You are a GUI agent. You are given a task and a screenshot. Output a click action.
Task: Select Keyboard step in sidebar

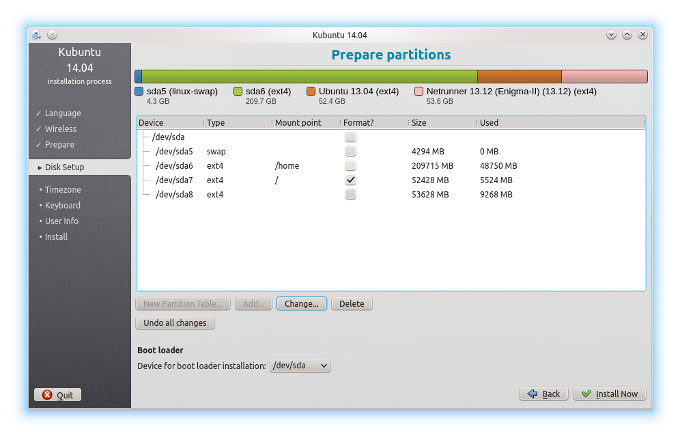62,206
